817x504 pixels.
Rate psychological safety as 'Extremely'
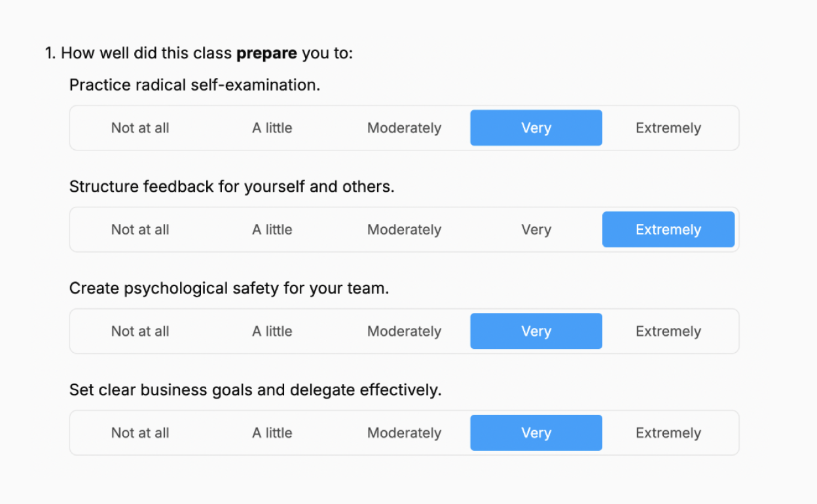668,331
